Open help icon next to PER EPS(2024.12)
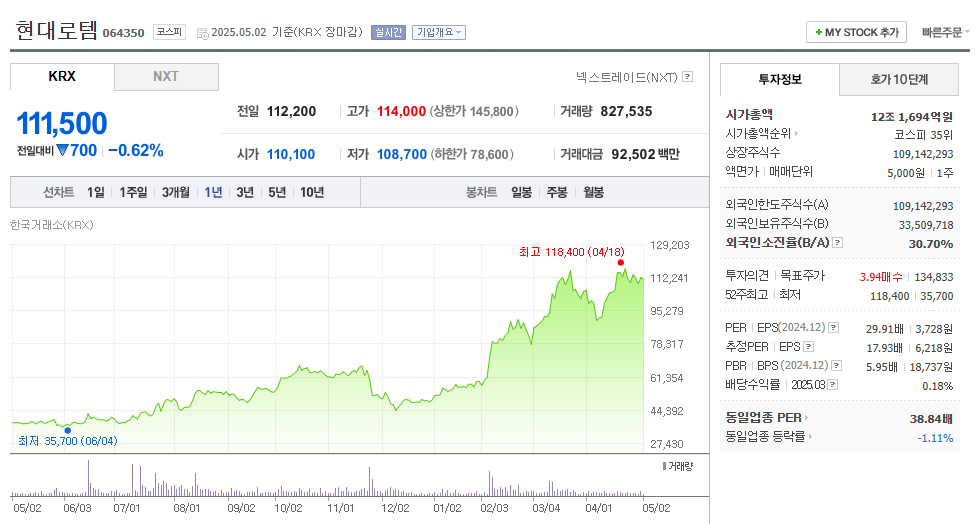The height and width of the screenshot is (524, 979). 834,327
